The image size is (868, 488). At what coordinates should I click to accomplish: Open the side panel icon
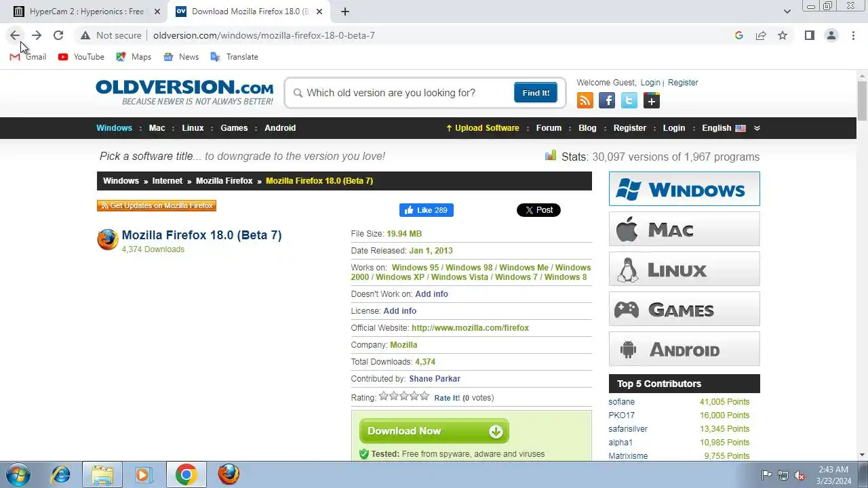coord(810,35)
